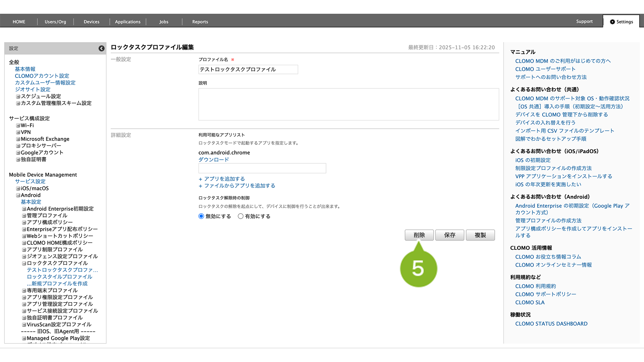This screenshot has height=362, width=644.
Task: Expand スケジュール設定 plus icon
Action: [18, 97]
